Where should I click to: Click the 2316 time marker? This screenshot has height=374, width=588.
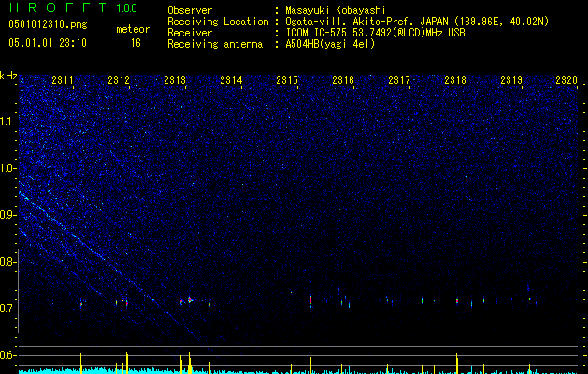click(343, 79)
